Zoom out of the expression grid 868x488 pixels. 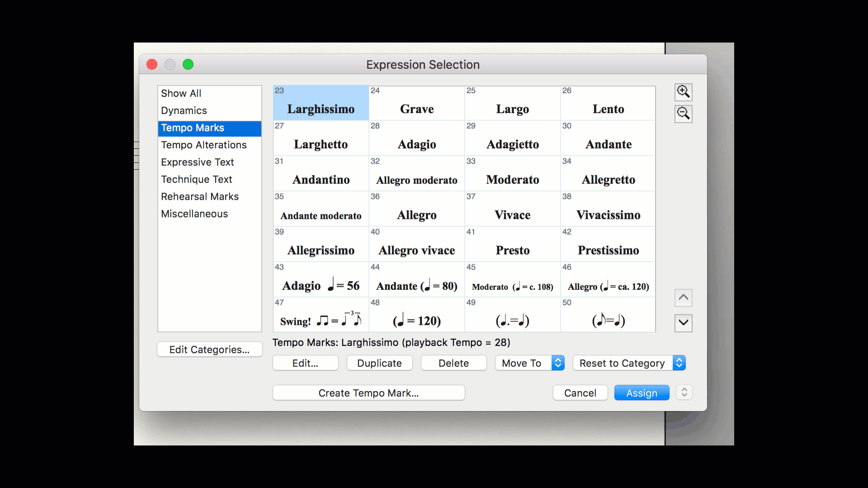click(683, 114)
